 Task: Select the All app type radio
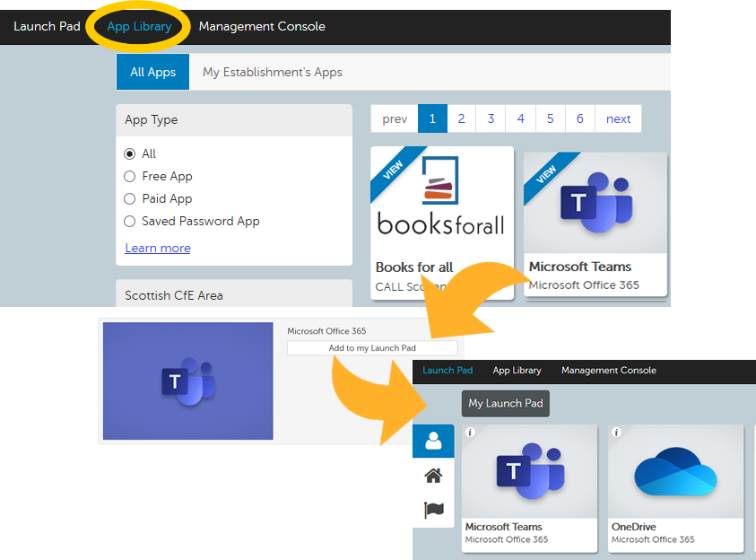click(x=130, y=153)
